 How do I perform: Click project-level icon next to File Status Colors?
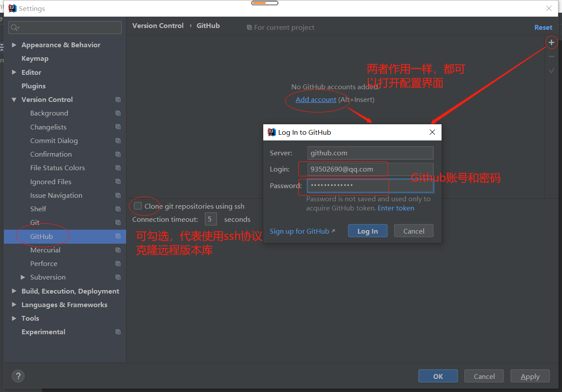point(118,168)
